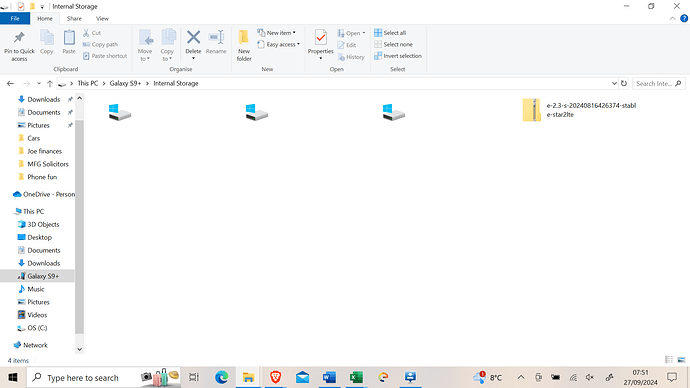Click Select all in the ribbon
Image resolution: width=690 pixels, height=388 pixels.
[390, 33]
